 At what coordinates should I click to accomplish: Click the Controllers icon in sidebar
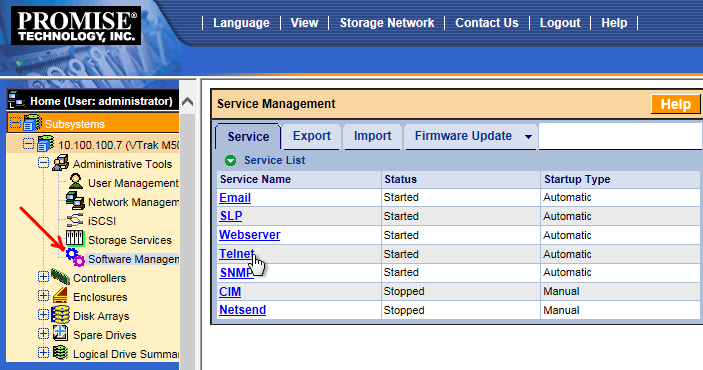[x=61, y=277]
